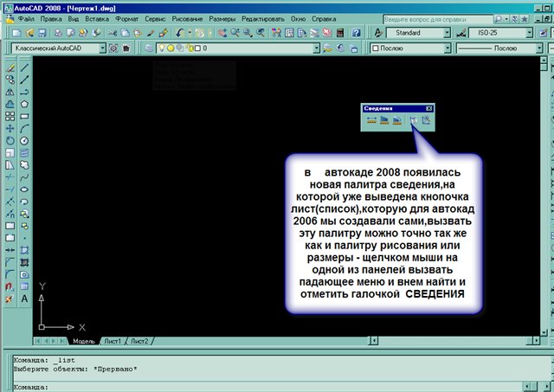554x392 pixels.
Task: Choose the Move modify tool
Action: pos(10,129)
